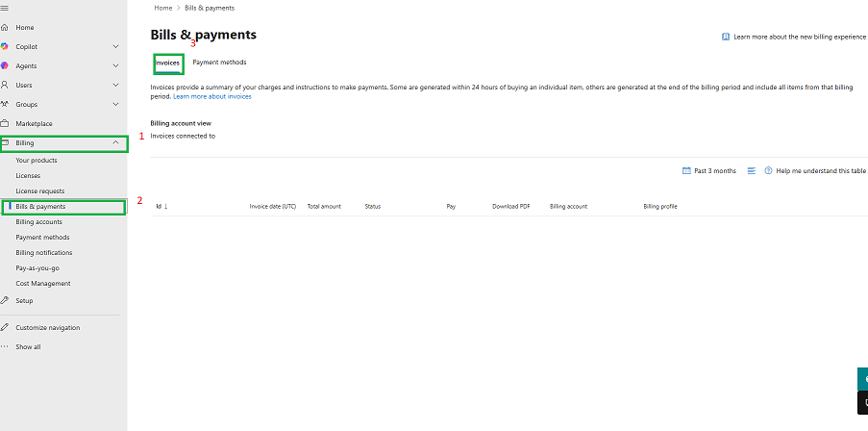Click the Groups icon in sidebar

tap(5, 104)
